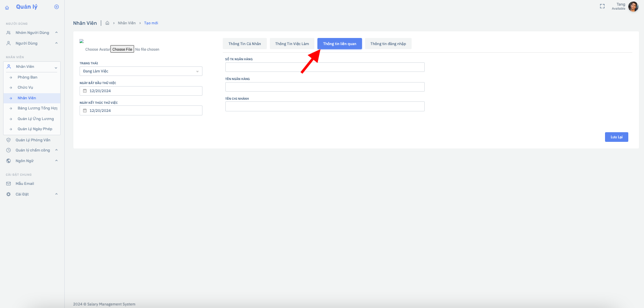Open the user avatar profile menu
Screen dimensions: 644x308
(633, 7)
